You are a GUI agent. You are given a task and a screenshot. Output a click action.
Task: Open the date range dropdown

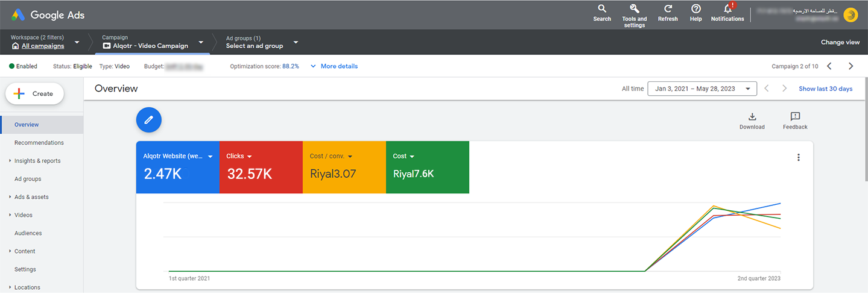coord(702,89)
